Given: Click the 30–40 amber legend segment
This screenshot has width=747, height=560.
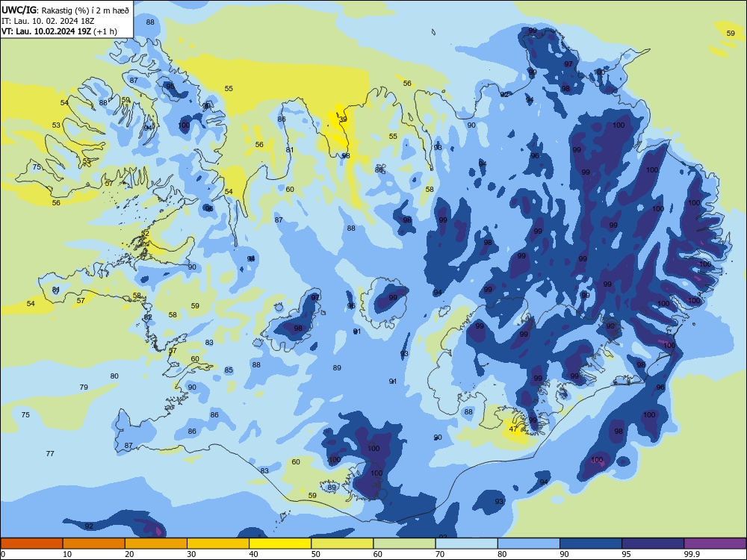Looking at the screenshot, I should tap(218, 544).
